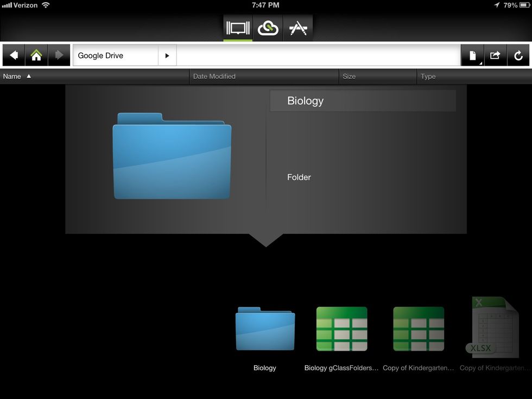
Task: Click the Type column header
Action: point(428,76)
